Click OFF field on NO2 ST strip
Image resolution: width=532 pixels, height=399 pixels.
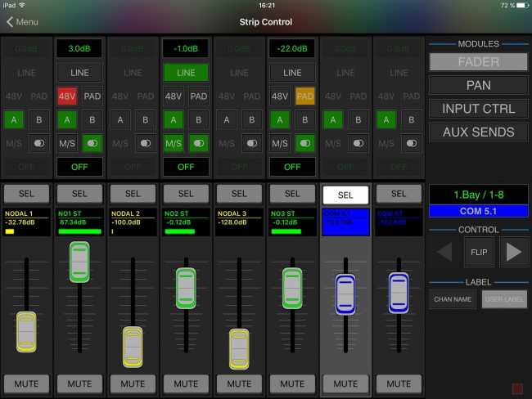[186, 167]
